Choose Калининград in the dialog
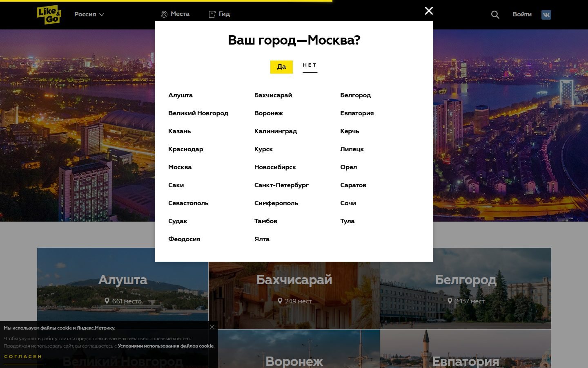This screenshot has height=368, width=588. pos(276,131)
